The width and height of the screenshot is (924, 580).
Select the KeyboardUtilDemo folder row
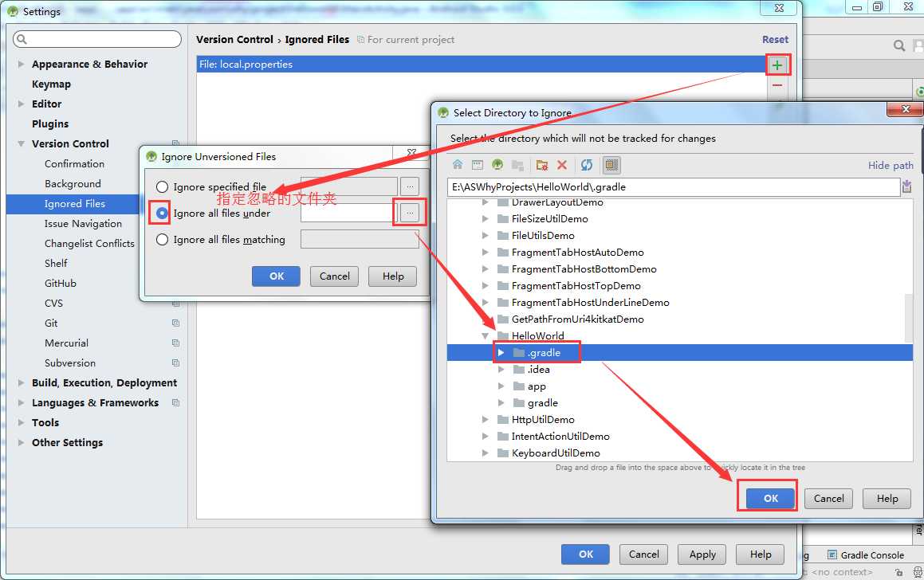[556, 453]
